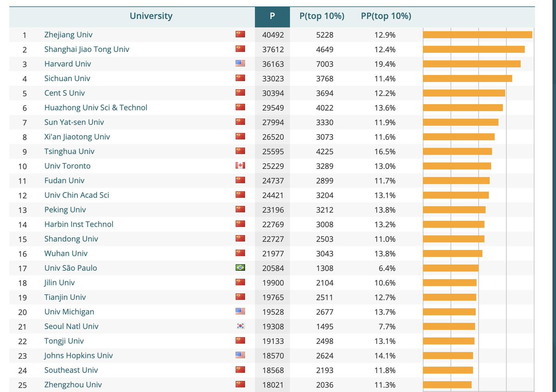
Task: Open the Harvard Univ link
Action: pos(68,64)
